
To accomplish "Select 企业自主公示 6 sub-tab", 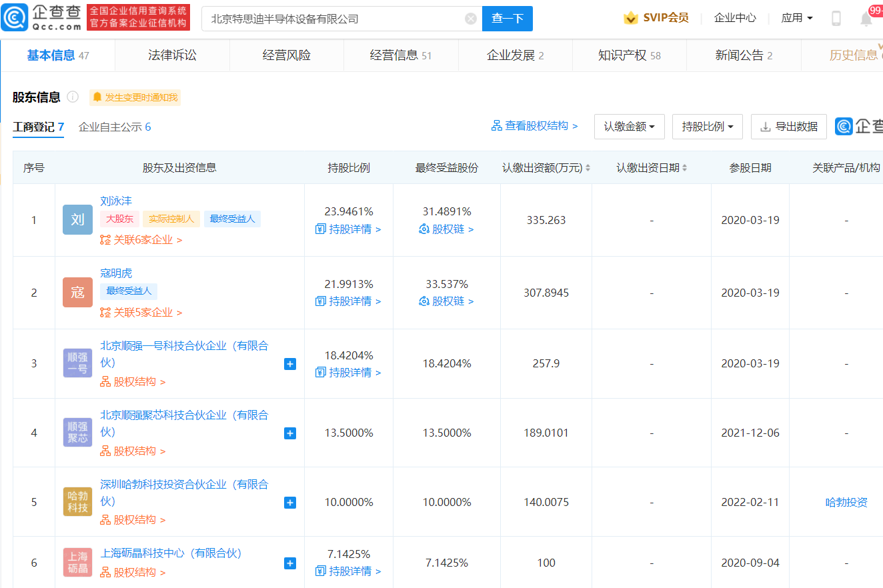I will 115,127.
